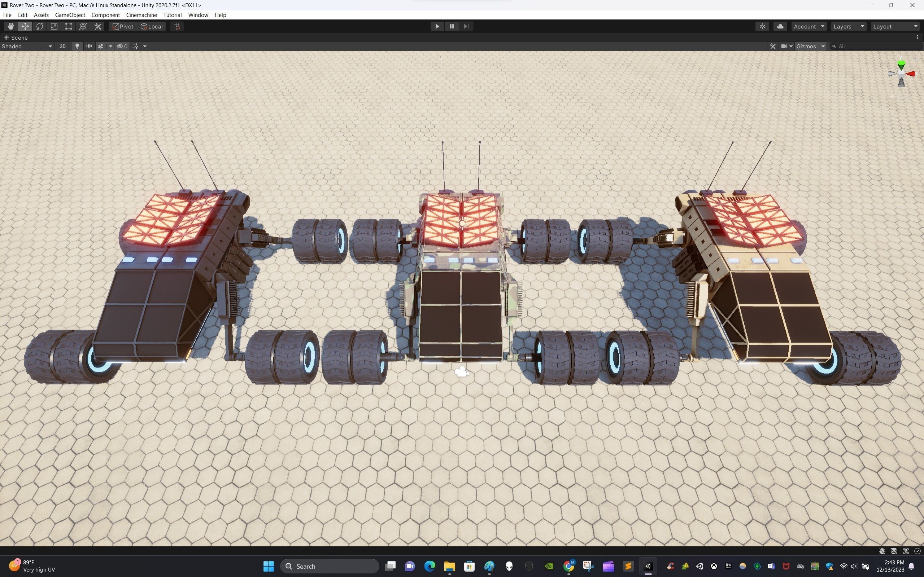Toggle 2D scene view mode
This screenshot has height=577, width=924.
(x=62, y=46)
